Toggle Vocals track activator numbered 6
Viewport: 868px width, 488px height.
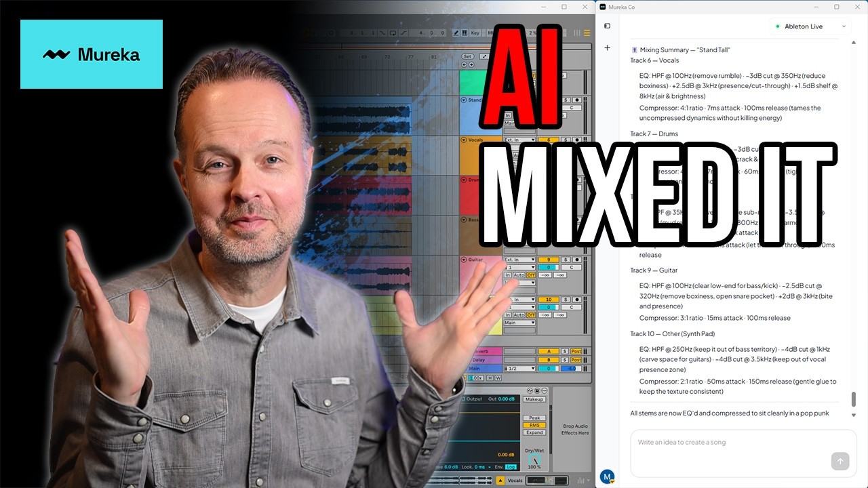click(549, 140)
